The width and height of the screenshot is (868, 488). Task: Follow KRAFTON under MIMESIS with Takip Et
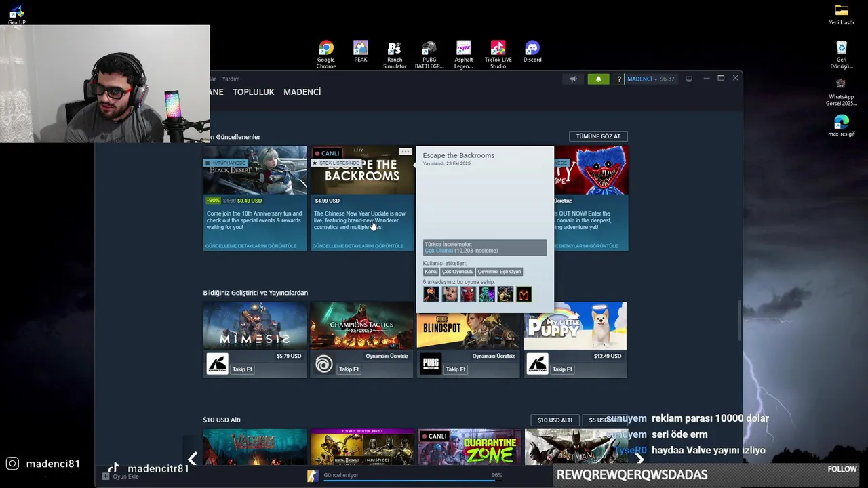(242, 369)
